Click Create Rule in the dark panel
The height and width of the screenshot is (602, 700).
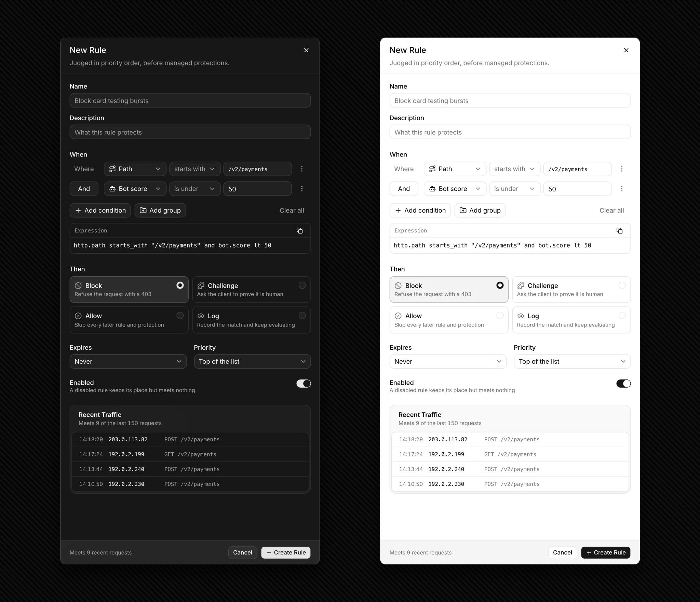[x=286, y=552]
